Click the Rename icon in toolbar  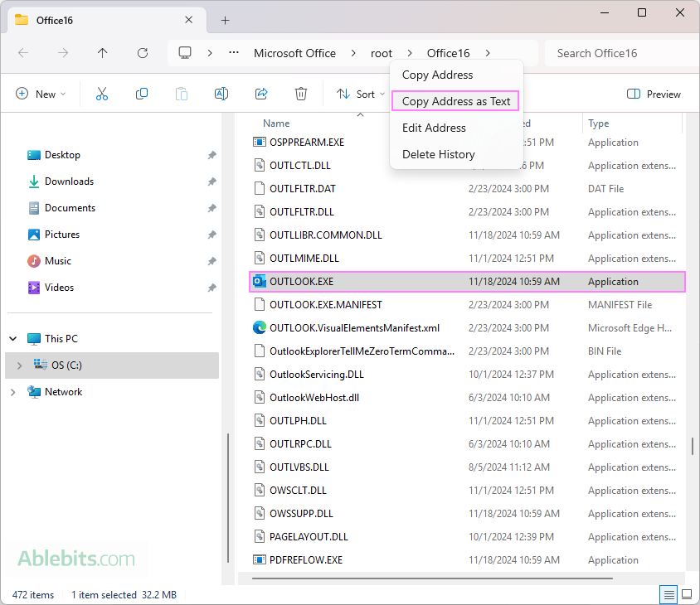click(x=221, y=94)
